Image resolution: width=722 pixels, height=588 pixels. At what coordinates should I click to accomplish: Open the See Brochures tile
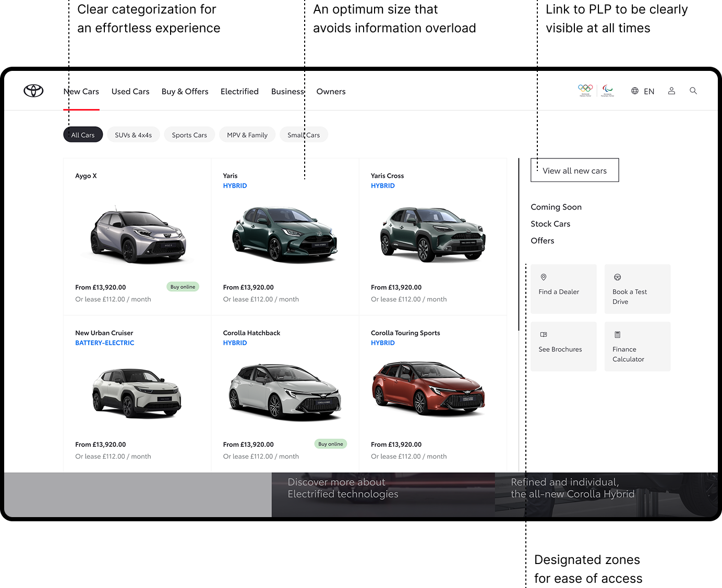point(563,346)
